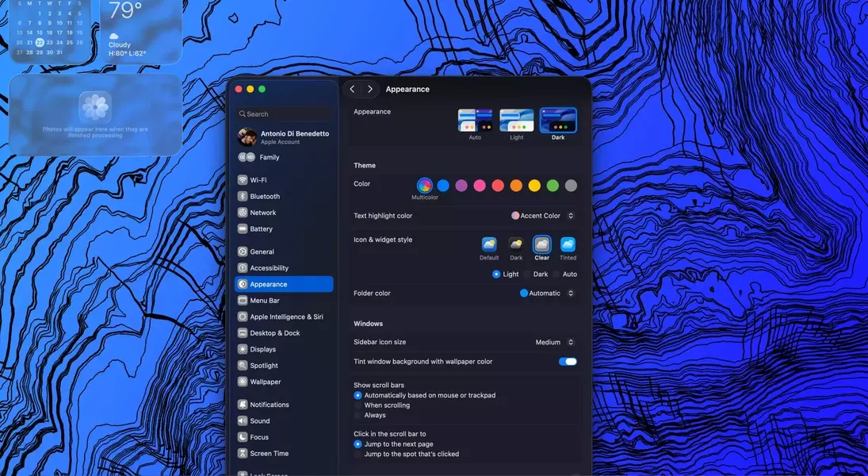Open the Sidebar icon size dropdown
868x476 pixels.
click(554, 343)
